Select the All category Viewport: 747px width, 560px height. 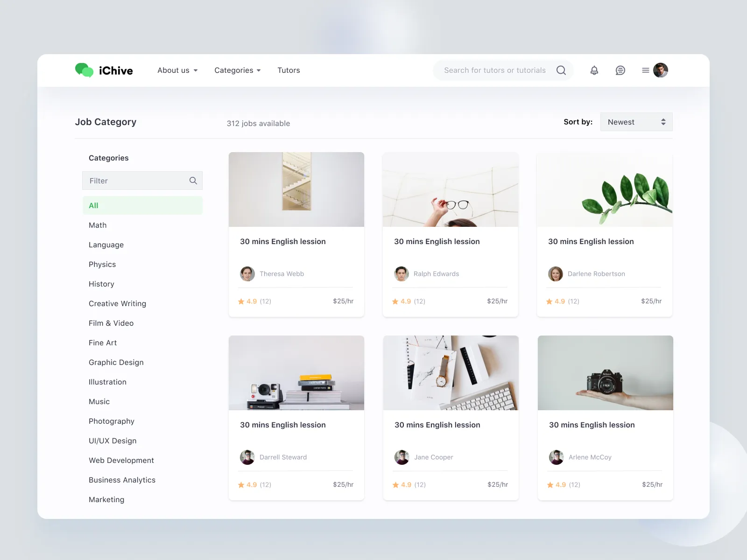(x=142, y=205)
